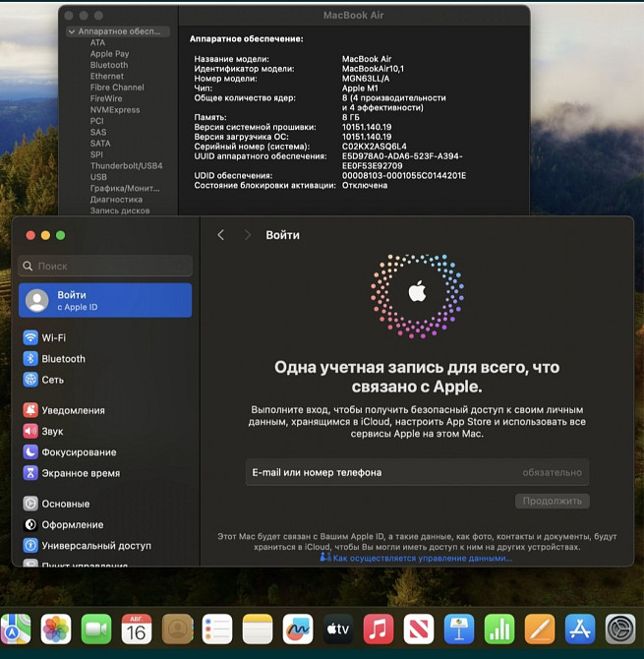Select Графика/Монит... in hardware list
The width and height of the screenshot is (644, 659).
(x=125, y=188)
